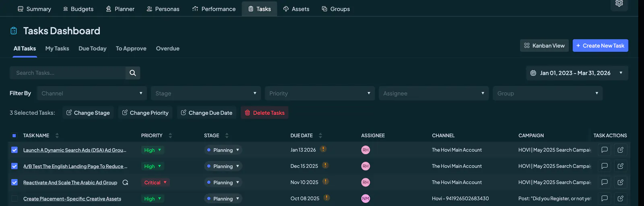Open the Group filter dropdown
This screenshot has width=644, height=206.
click(548, 93)
